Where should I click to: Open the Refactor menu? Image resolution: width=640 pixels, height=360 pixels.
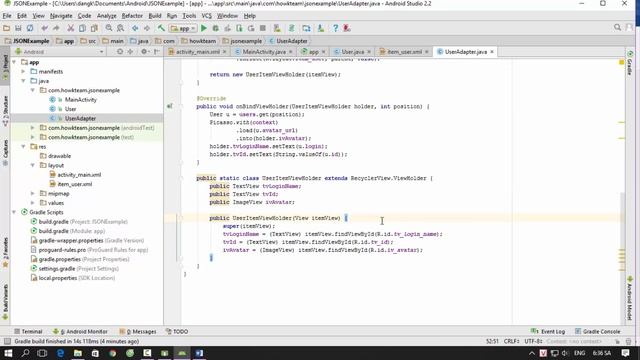click(x=132, y=16)
